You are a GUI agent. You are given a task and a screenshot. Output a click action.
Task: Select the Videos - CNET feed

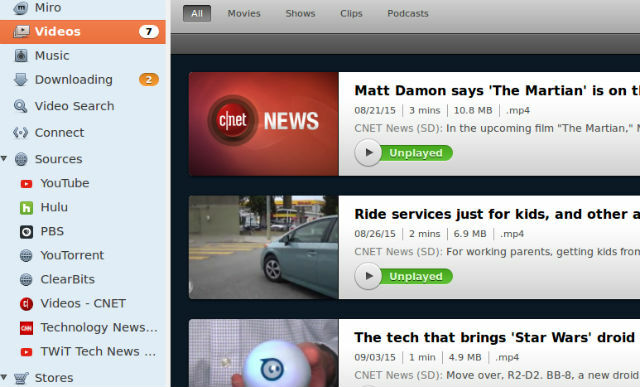pos(73,304)
